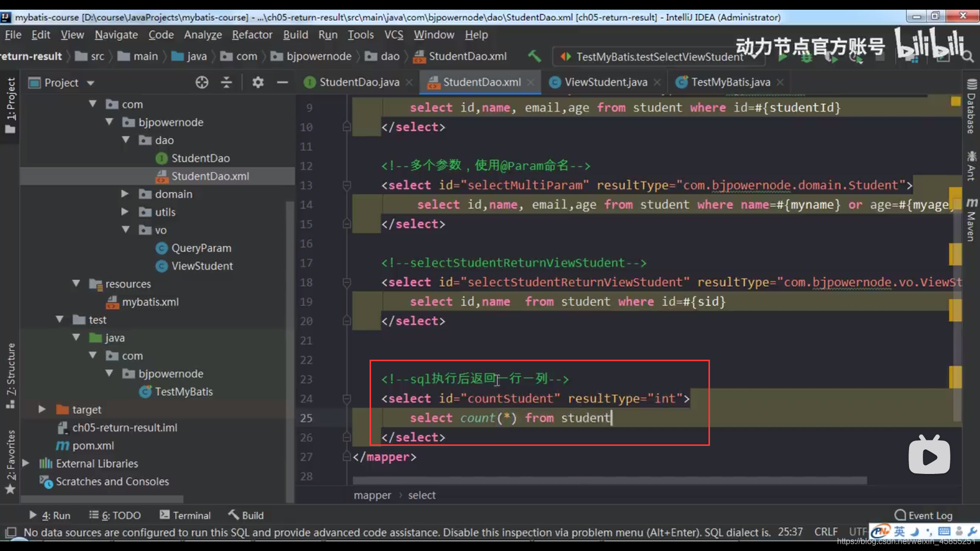Click the Project panel horizontal scrollbar
The width and height of the screenshot is (980, 551).
coord(102,499)
